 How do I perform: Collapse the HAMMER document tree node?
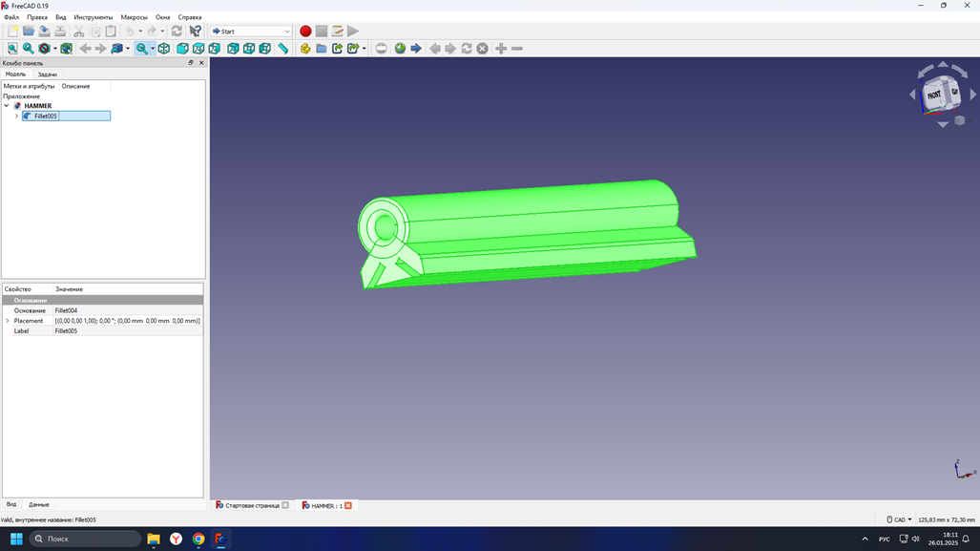(7, 106)
